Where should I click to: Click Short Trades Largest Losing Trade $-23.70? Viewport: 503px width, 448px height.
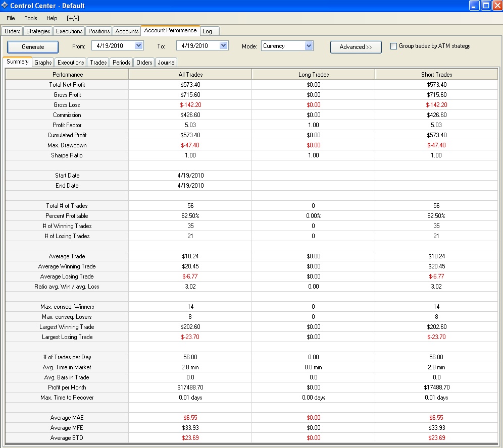tap(436, 337)
